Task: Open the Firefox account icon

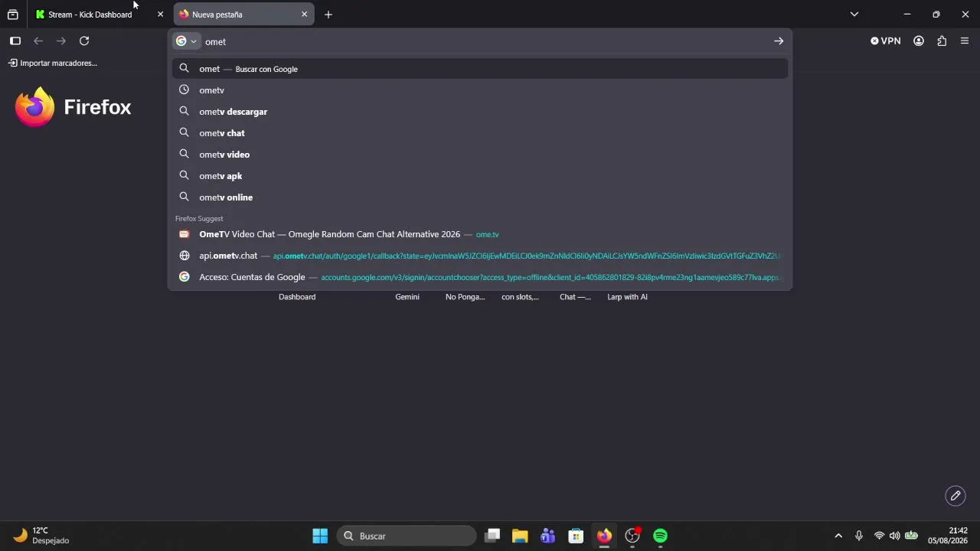Action: coord(919,41)
